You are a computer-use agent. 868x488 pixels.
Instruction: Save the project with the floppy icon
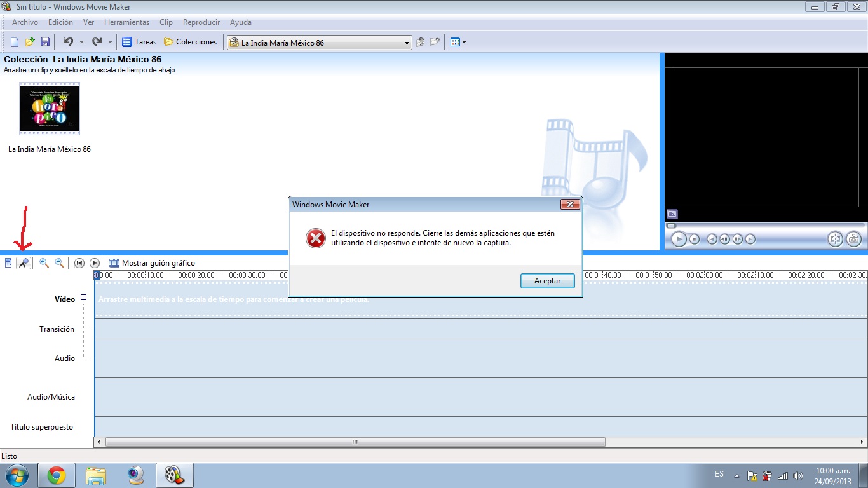(45, 42)
